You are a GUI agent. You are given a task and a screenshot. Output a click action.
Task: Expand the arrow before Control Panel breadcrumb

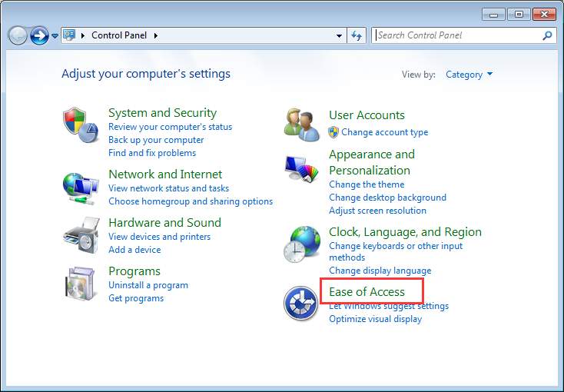pyautogui.click(x=83, y=35)
